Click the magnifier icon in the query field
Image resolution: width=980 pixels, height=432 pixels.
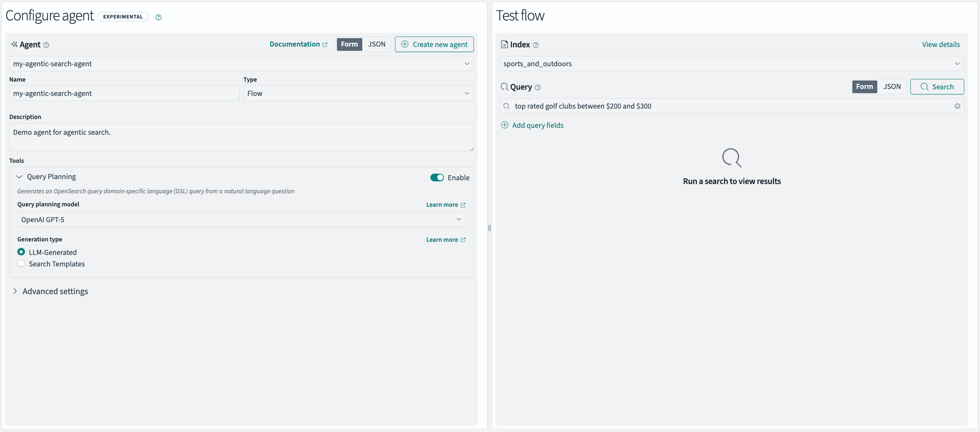507,106
